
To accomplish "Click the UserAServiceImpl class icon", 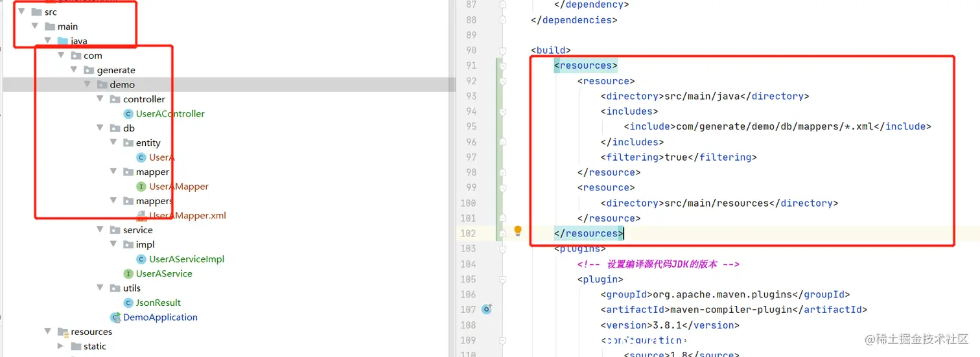I will click(141, 259).
